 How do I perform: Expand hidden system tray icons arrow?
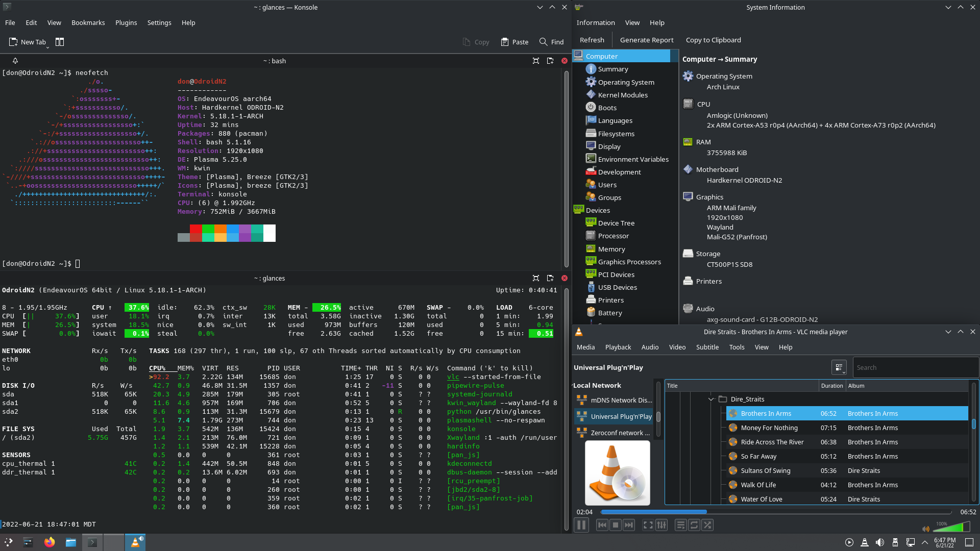(x=925, y=542)
